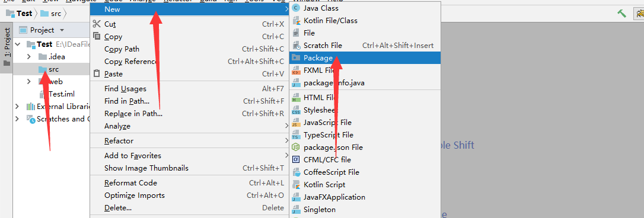Click the Scratch File icon
Screen dimensions: 644x218
click(296, 45)
